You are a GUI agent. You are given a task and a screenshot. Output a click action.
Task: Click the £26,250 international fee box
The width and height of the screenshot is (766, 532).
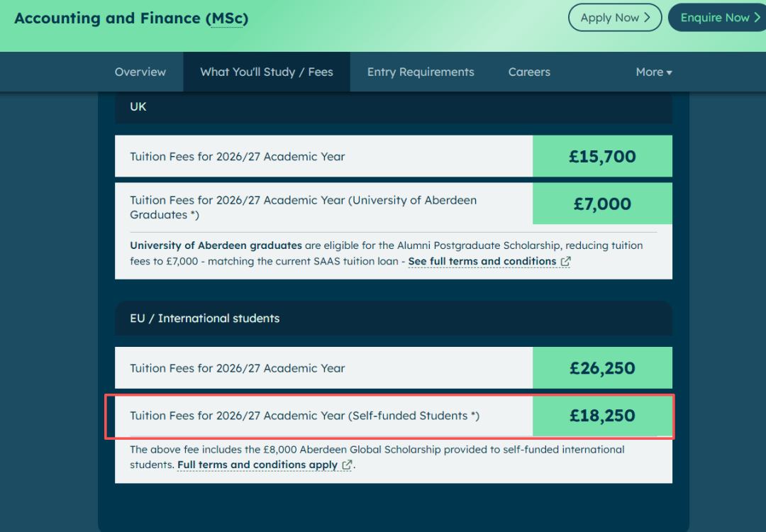click(602, 368)
